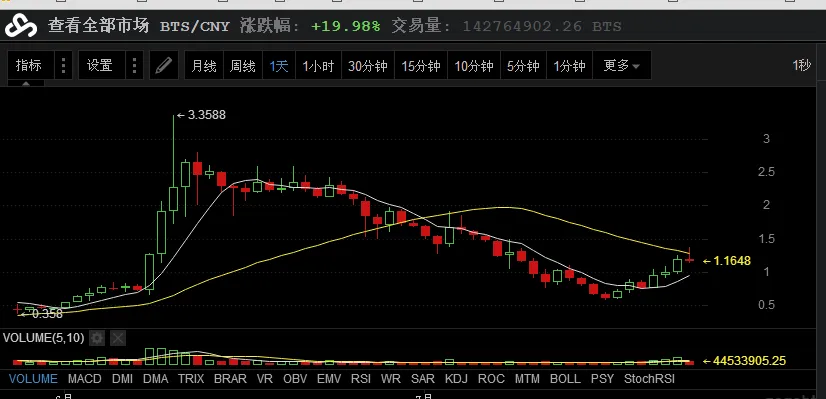Click the 1秒 refresh label
Image resolution: width=826 pixels, height=399 pixels.
802,65
